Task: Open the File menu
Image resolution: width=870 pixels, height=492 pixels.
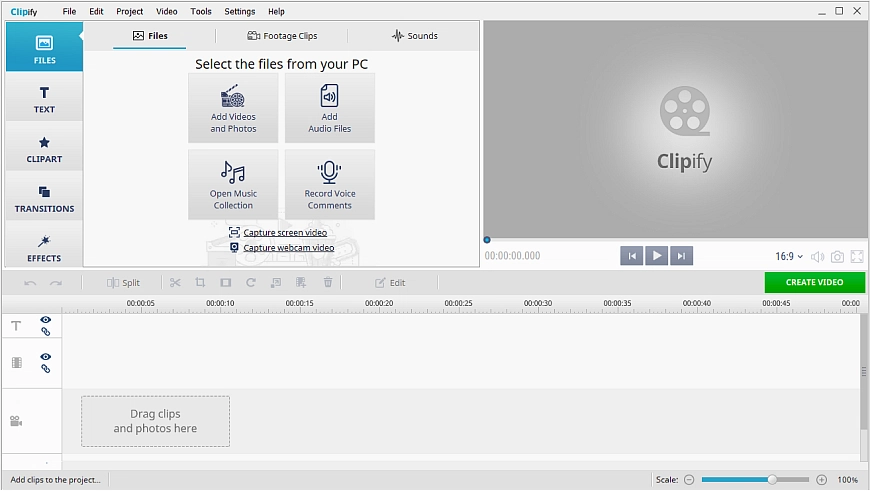Action: (69, 11)
